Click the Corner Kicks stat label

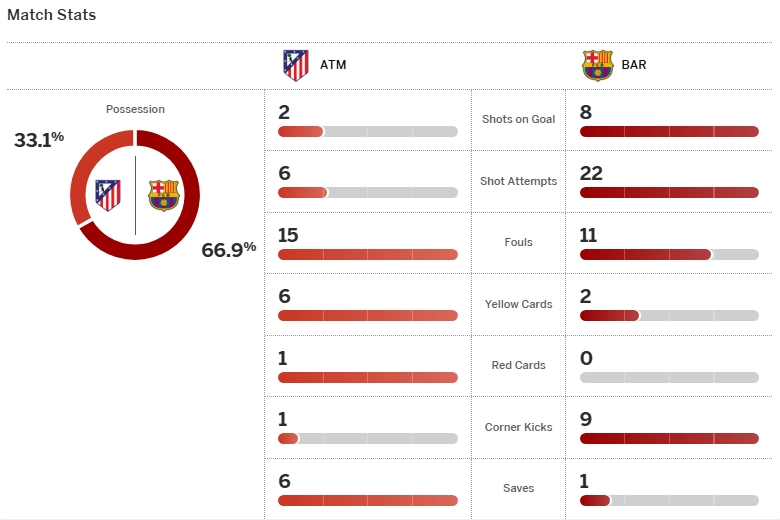click(518, 427)
